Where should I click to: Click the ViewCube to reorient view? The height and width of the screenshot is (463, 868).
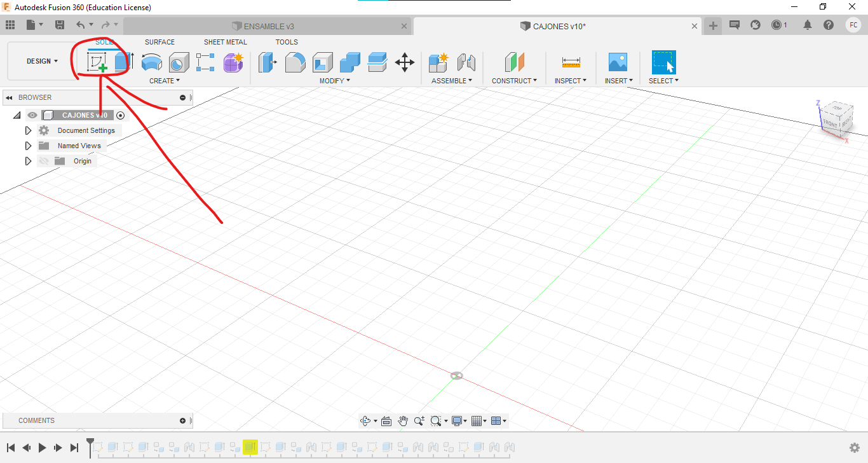click(836, 119)
